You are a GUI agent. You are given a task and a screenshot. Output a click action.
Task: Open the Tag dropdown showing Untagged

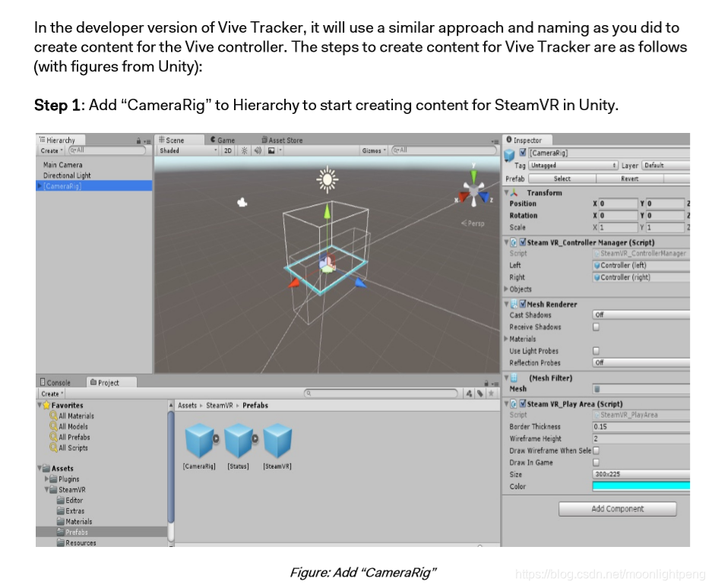[x=573, y=166]
